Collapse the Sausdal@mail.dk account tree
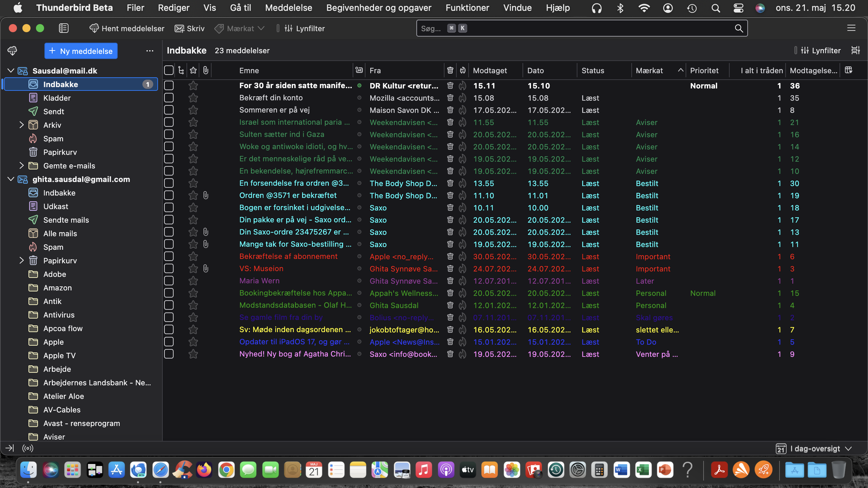This screenshot has width=868, height=488. click(11, 70)
